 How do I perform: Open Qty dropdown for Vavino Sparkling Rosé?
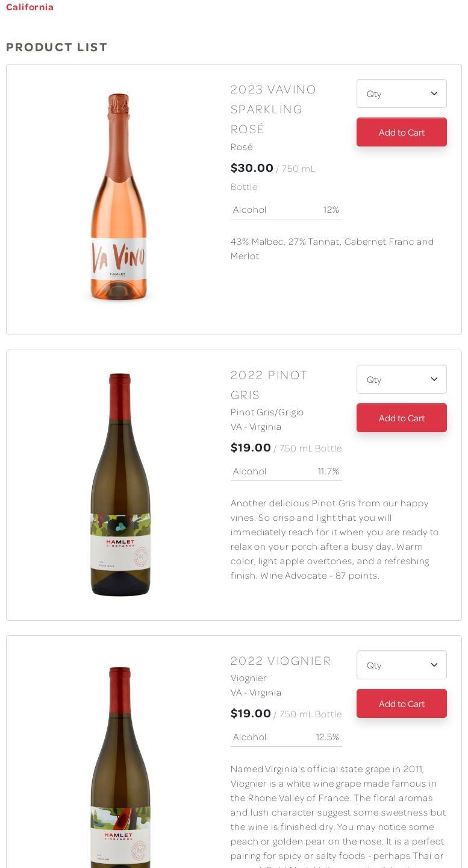click(401, 93)
